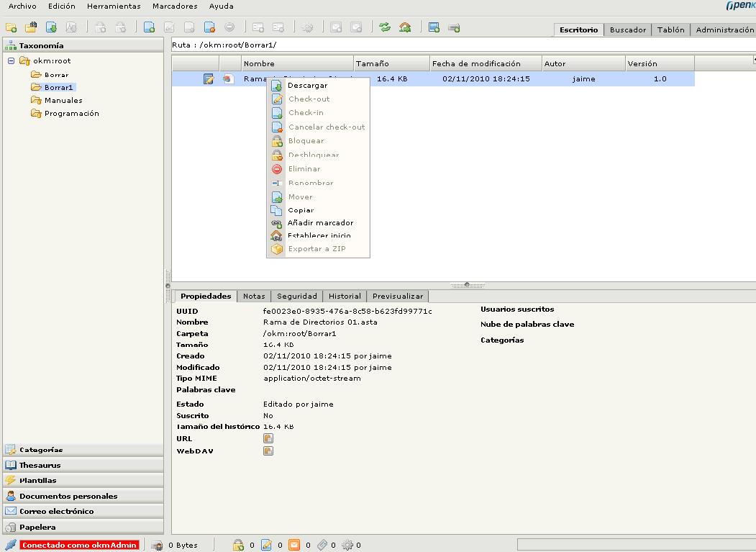
Task: Select the Borrar1 folder in the tree
Action: point(59,87)
